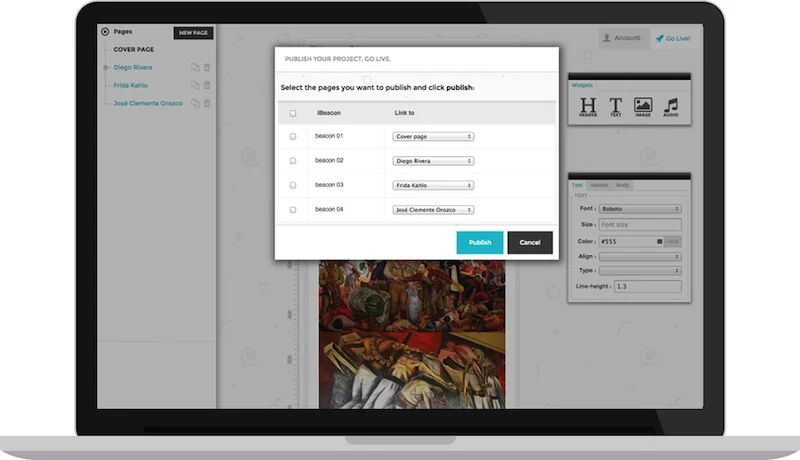This screenshot has width=800, height=460.
Task: Switch to the Body properties tab
Action: [x=622, y=185]
